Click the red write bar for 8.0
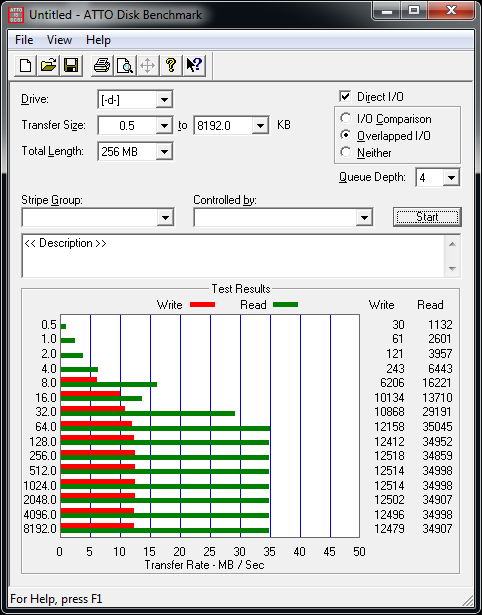Viewport: 482px width, 615px height. click(79, 379)
